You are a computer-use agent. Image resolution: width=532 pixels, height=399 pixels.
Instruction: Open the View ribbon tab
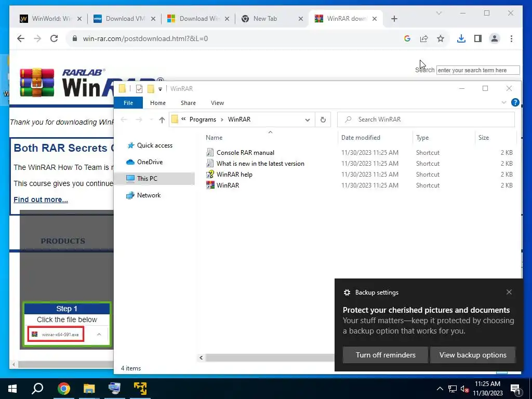[217, 103]
